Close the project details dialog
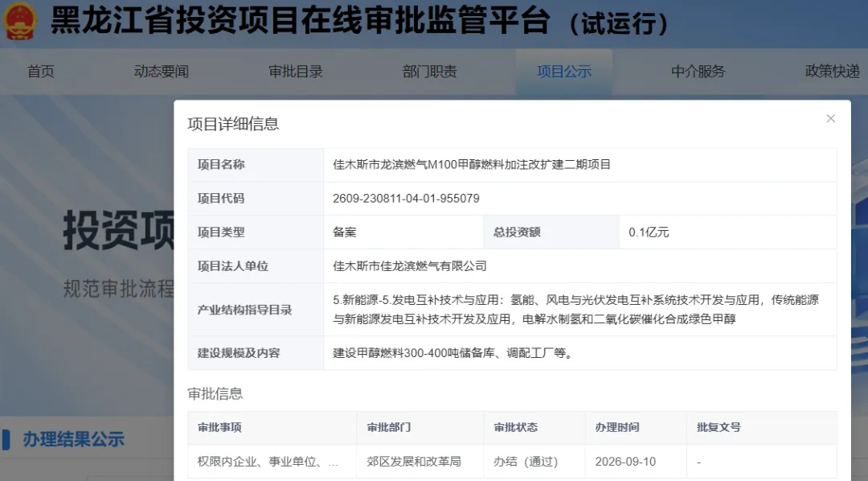This screenshot has height=481, width=868. coord(830,118)
